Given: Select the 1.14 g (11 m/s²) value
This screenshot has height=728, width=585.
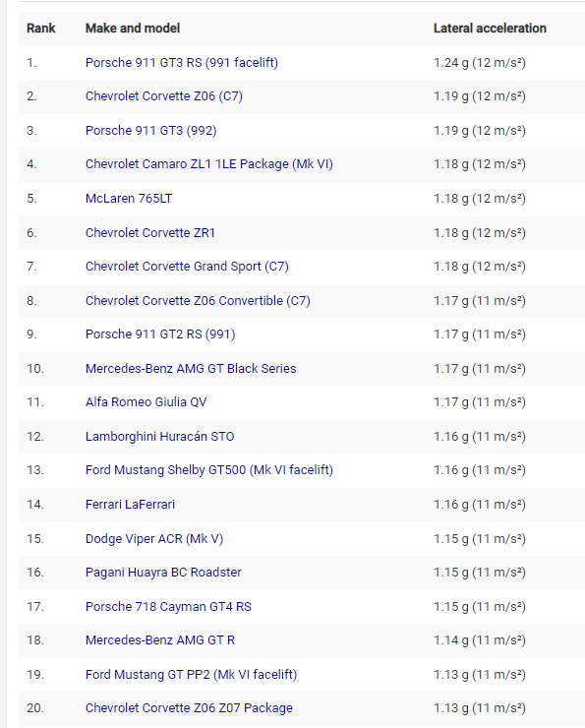Looking at the screenshot, I should [x=480, y=640].
